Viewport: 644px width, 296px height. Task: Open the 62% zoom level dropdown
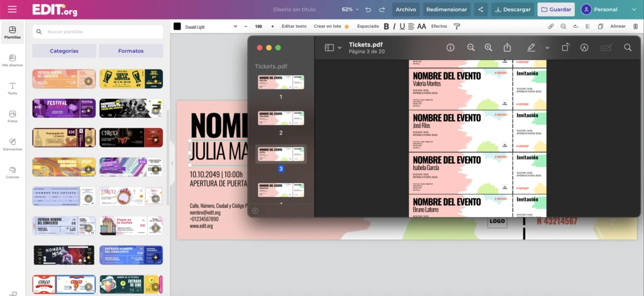click(350, 9)
